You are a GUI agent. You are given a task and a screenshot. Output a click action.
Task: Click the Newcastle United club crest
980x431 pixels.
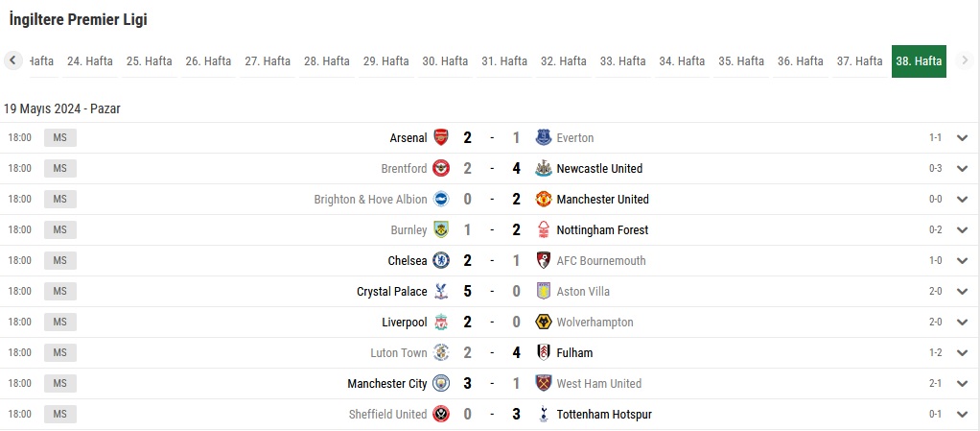click(x=543, y=168)
